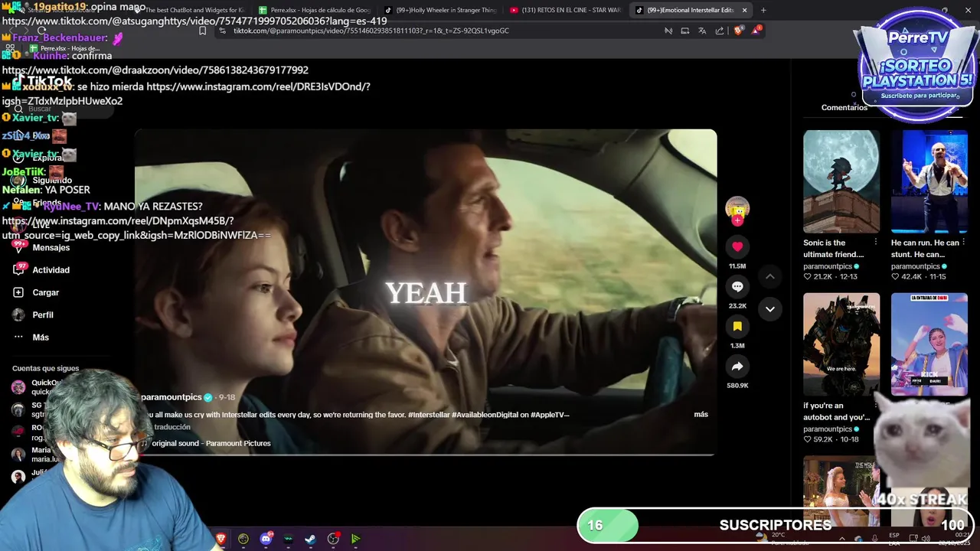
Task: Click the share page icon in address bar
Action: 720,31
